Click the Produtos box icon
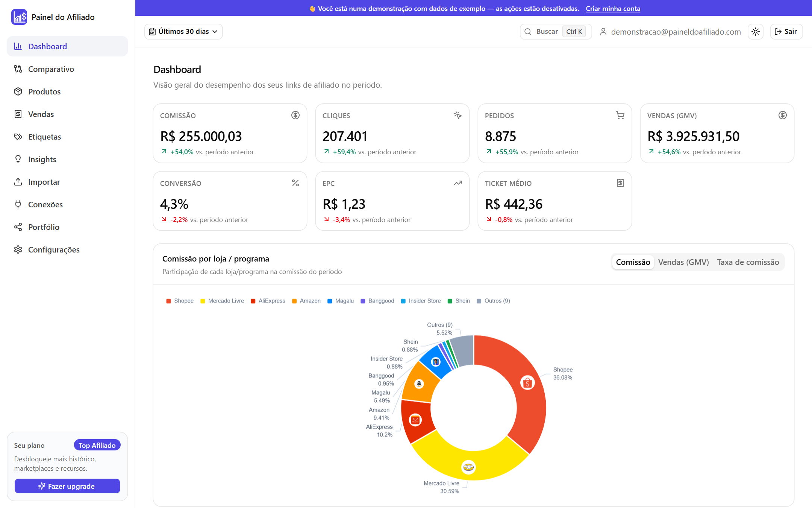812x508 pixels. pyautogui.click(x=18, y=91)
